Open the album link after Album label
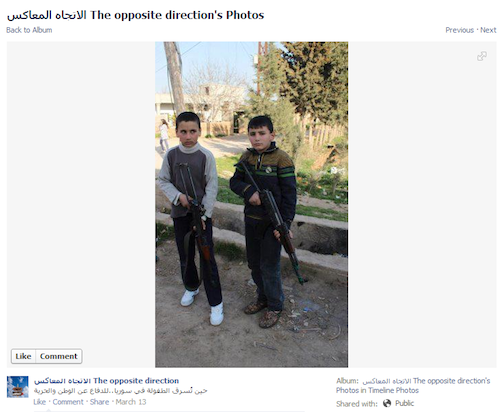The image size is (500, 412). [x=426, y=381]
